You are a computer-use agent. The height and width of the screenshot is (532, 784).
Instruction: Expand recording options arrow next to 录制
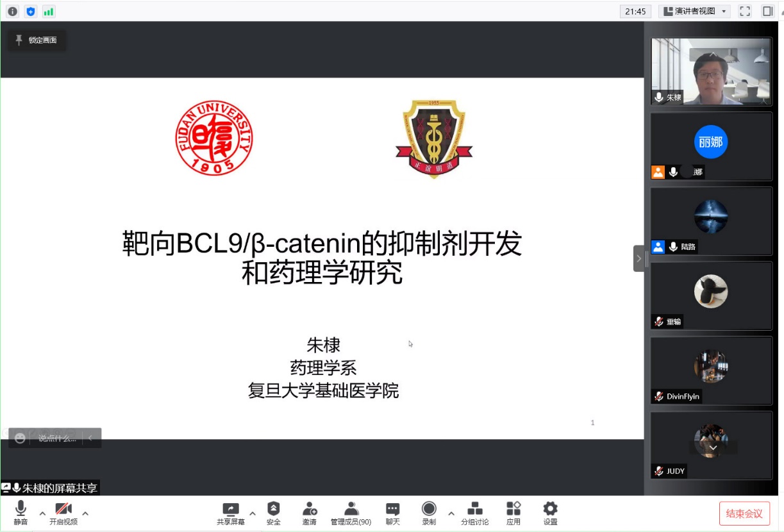(x=451, y=513)
